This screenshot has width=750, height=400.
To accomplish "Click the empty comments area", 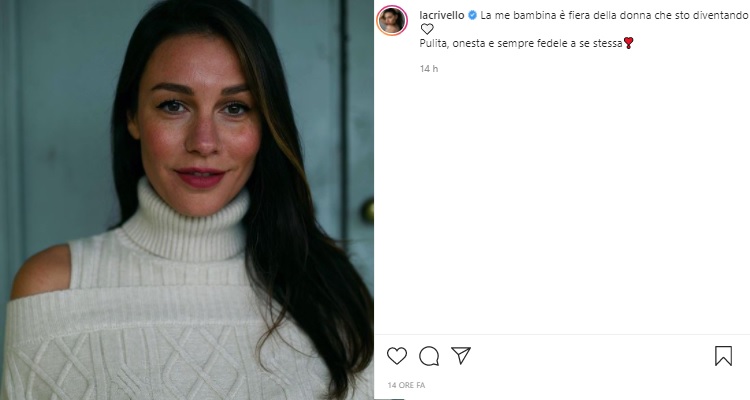I will click(560, 200).
